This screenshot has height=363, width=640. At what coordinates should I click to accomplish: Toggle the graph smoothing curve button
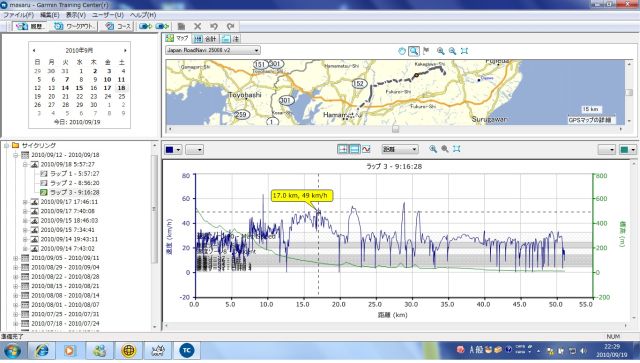point(367,149)
